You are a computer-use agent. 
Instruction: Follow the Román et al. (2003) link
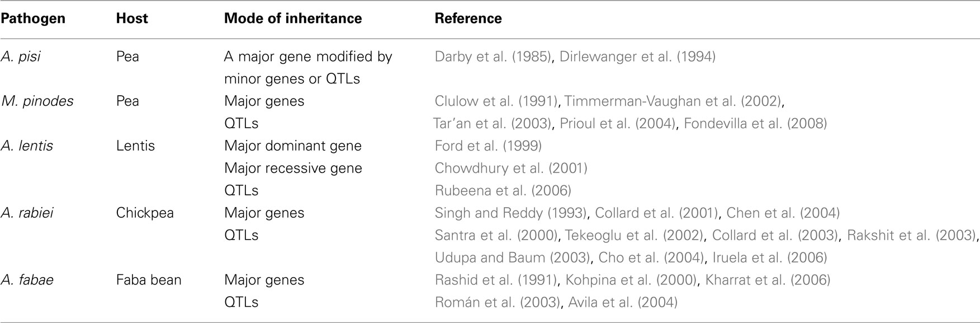click(498, 303)
